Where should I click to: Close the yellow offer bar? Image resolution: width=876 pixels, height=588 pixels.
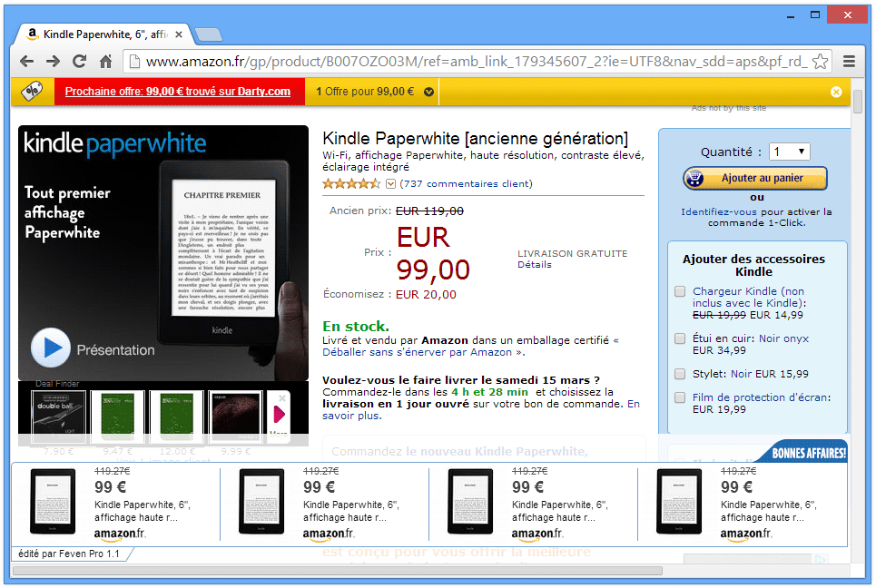coord(836,93)
